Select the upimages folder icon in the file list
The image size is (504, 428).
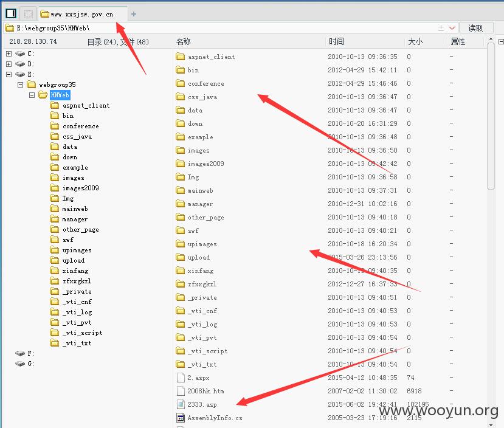(181, 244)
